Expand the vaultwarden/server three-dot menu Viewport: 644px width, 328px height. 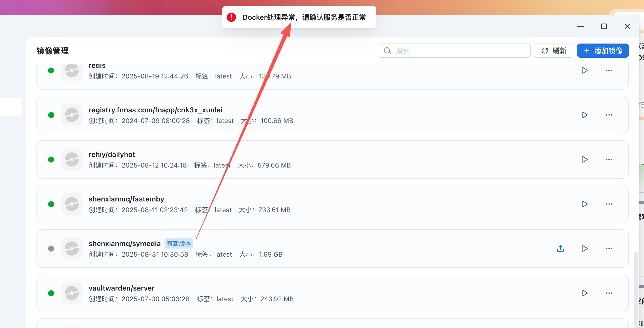609,293
